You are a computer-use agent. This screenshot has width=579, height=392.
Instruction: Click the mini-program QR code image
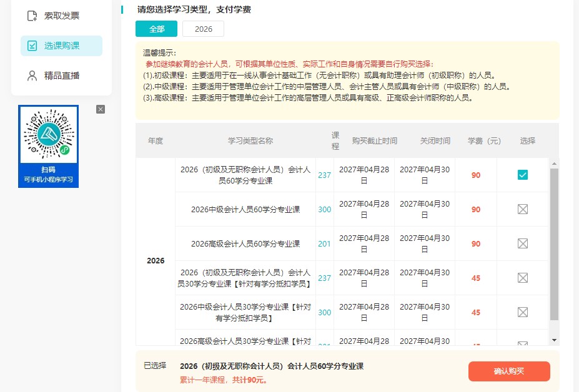(48, 134)
